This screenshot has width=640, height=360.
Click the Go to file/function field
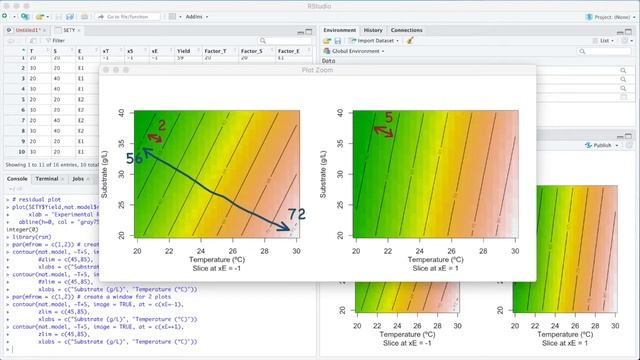(128, 17)
